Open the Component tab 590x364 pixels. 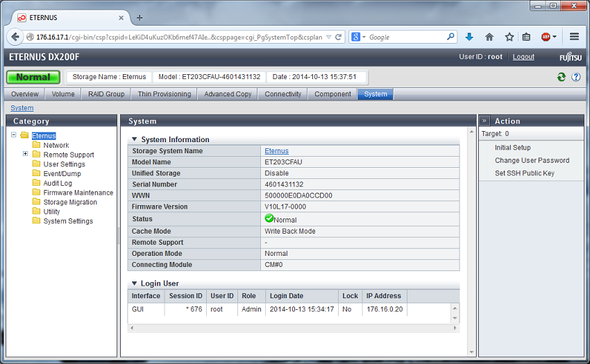[x=332, y=94]
